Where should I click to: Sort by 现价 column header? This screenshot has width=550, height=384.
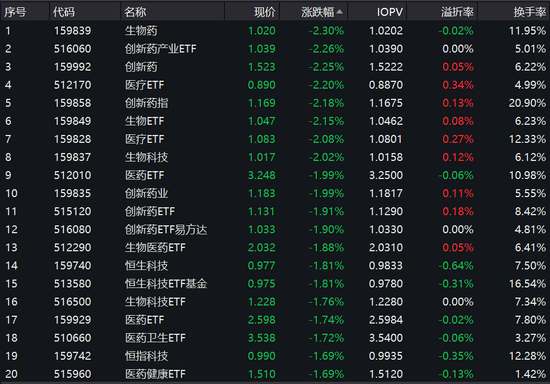point(265,12)
